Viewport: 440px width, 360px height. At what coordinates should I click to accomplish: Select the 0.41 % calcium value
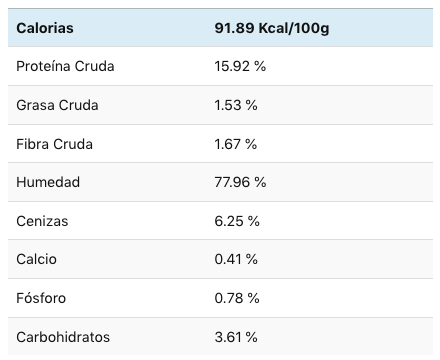click(x=236, y=259)
